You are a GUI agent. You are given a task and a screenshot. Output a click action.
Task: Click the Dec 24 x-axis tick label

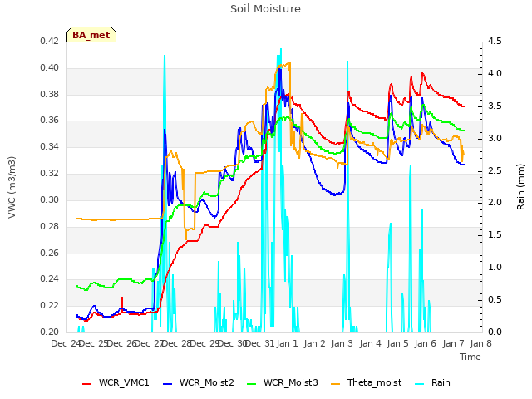click(66, 343)
